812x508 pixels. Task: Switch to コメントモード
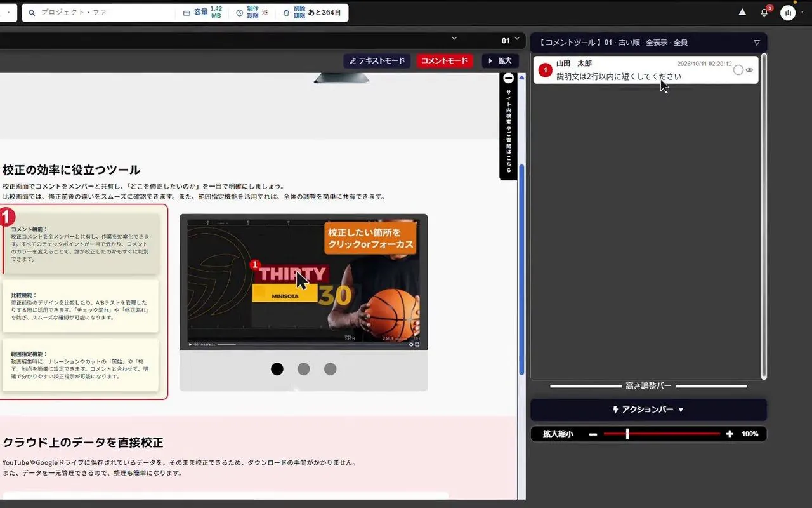pos(445,60)
